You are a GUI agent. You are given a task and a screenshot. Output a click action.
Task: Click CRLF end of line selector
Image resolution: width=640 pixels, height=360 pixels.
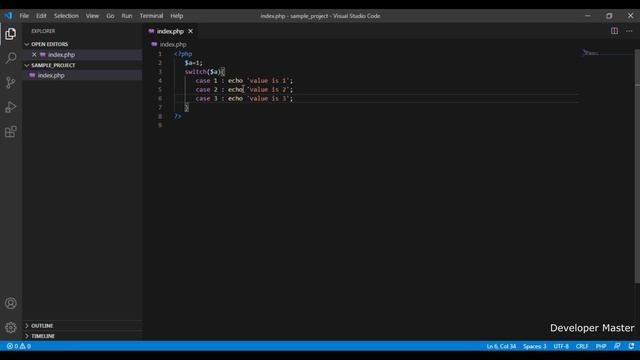point(582,346)
